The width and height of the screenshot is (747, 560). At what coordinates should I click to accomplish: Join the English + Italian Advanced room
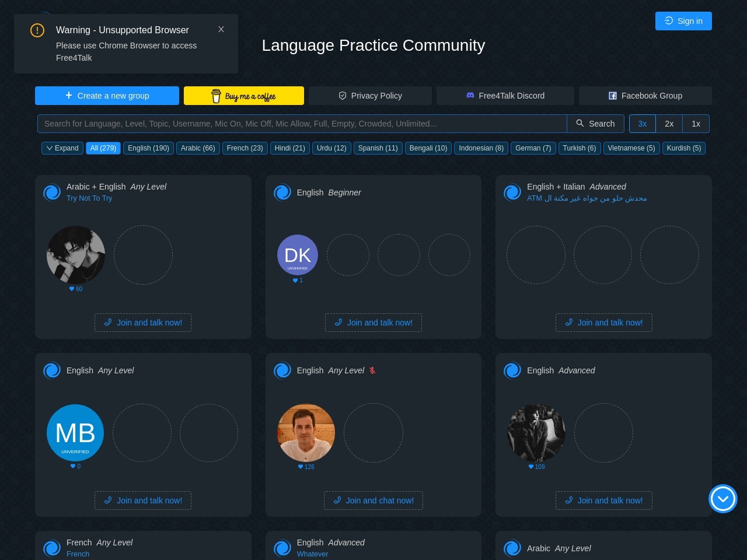604,323
